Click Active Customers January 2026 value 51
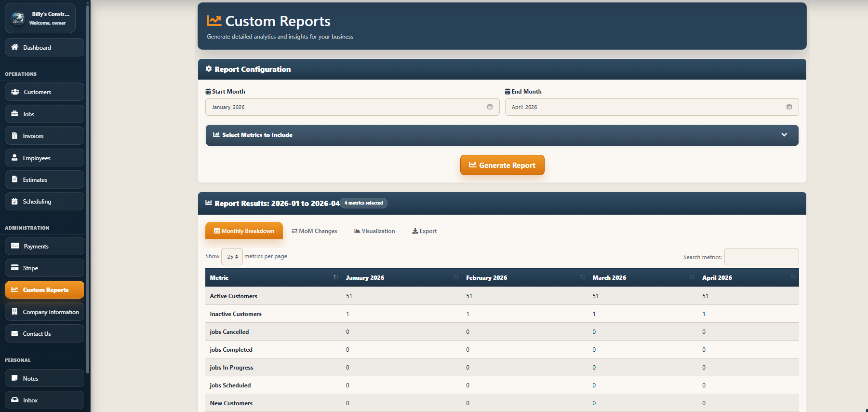Viewport: 868px width, 412px height. tap(349, 296)
